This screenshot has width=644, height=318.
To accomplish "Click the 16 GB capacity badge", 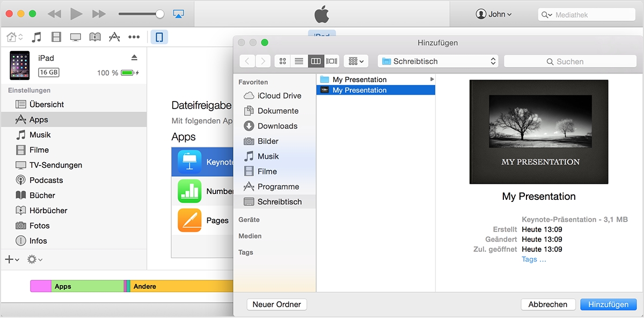I will coord(49,73).
